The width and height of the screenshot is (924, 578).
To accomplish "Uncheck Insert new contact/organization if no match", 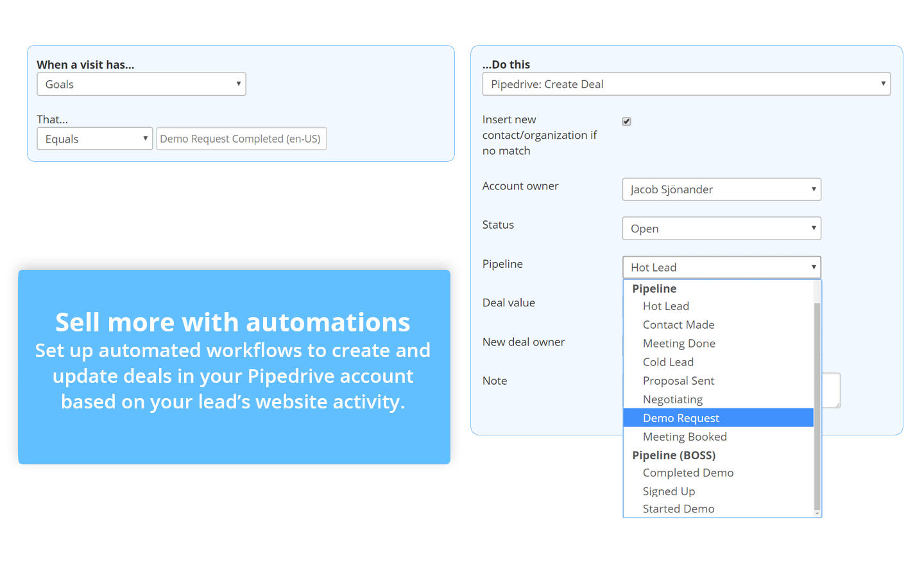I will tap(626, 121).
